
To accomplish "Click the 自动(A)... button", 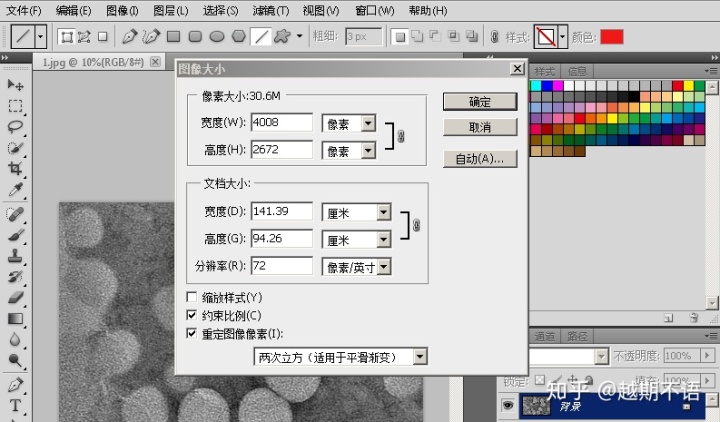I will tap(480, 159).
